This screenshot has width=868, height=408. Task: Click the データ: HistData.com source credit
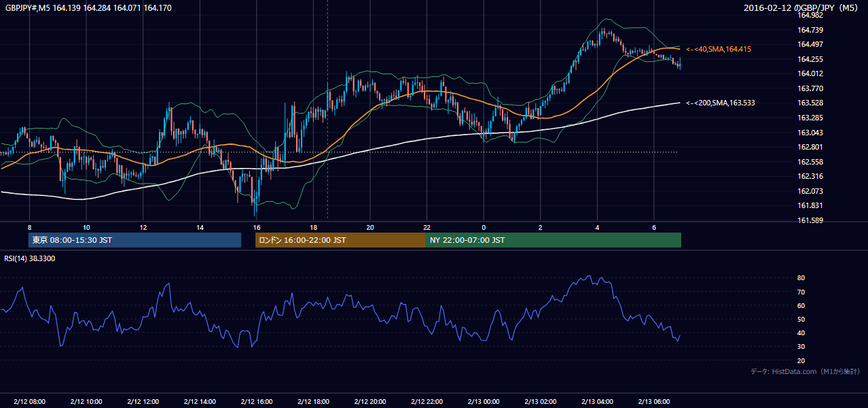[805, 371]
